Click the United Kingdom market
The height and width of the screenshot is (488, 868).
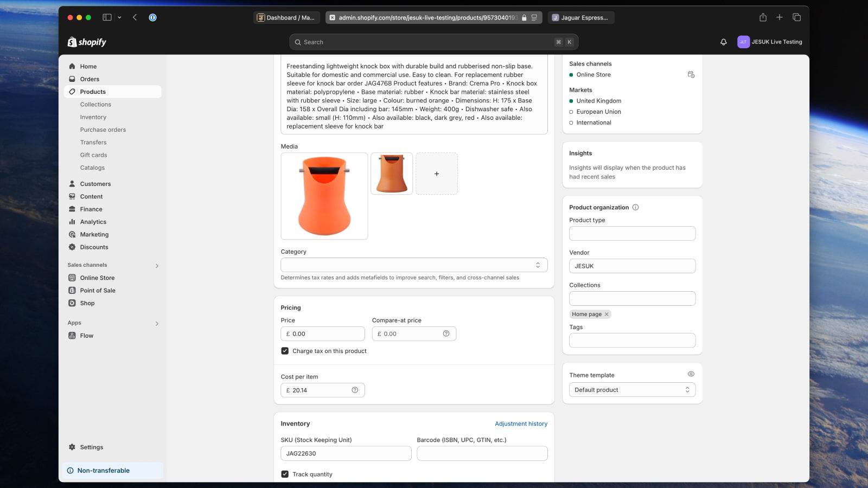click(599, 101)
